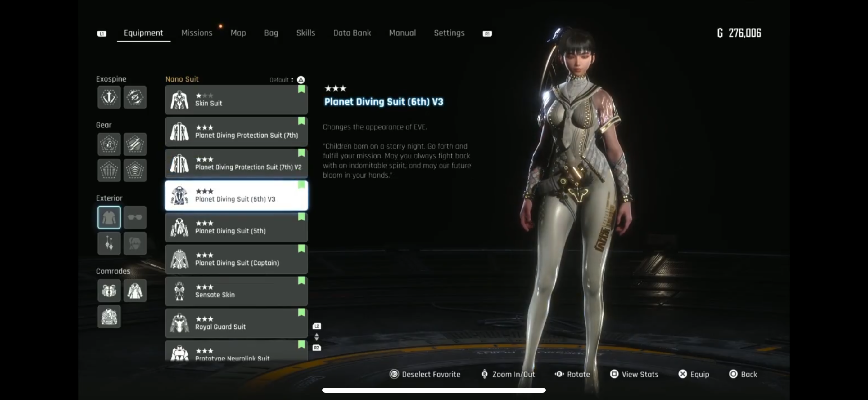The width and height of the screenshot is (868, 400).
Task: Open the coat comrade outfit slot
Action: 135,291
